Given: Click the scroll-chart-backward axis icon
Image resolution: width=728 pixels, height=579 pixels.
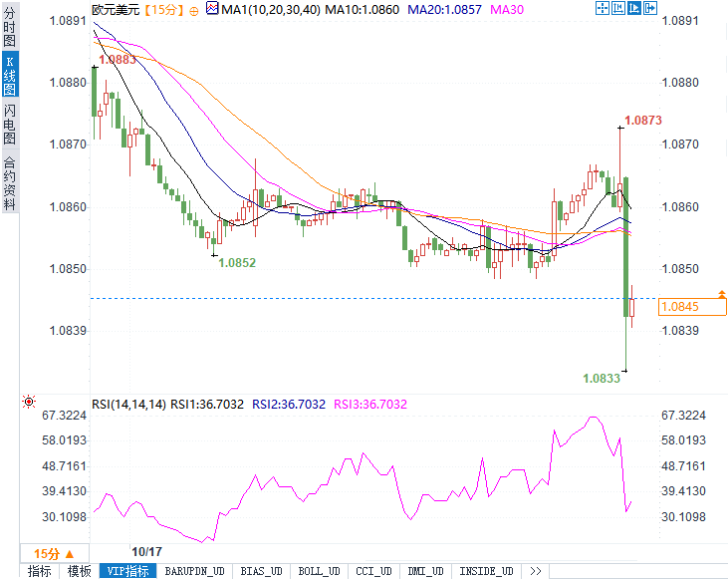Looking at the screenshot, I should click(x=618, y=8).
